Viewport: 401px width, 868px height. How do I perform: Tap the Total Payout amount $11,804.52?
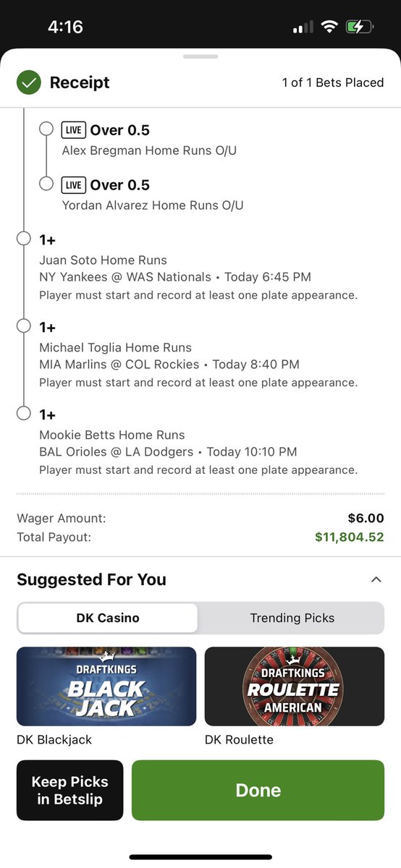tap(350, 537)
